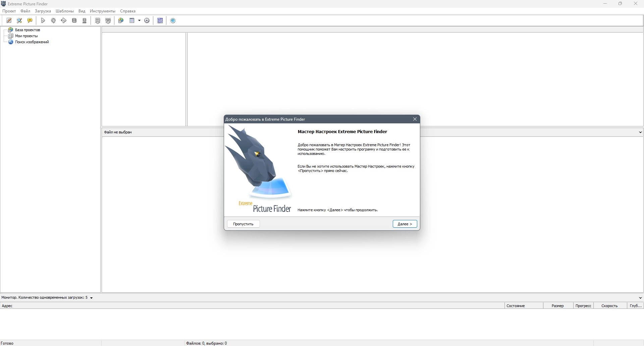Restore down the main application window

click(x=620, y=4)
